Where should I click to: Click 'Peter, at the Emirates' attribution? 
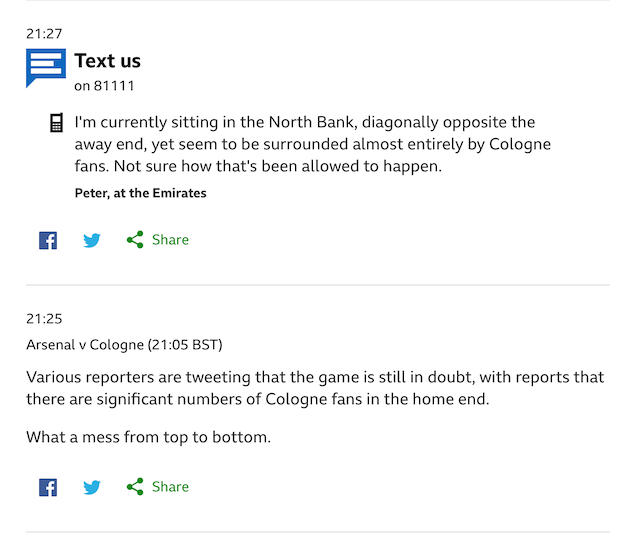pyautogui.click(x=141, y=193)
